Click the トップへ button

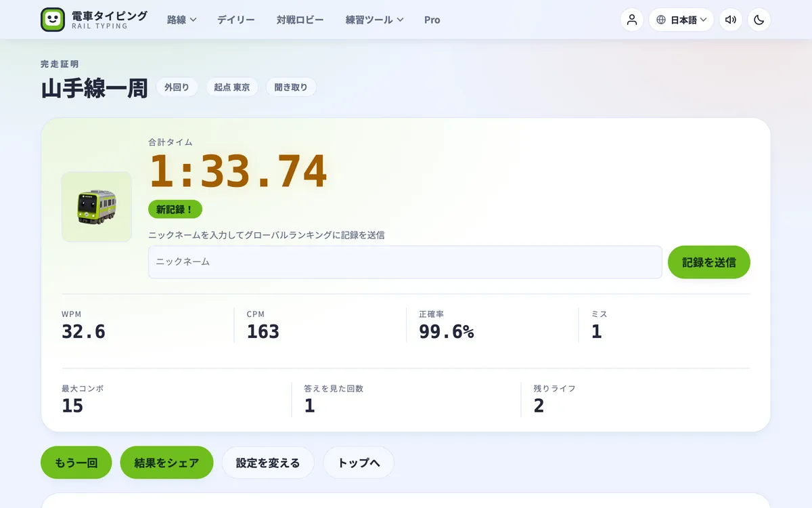(359, 463)
